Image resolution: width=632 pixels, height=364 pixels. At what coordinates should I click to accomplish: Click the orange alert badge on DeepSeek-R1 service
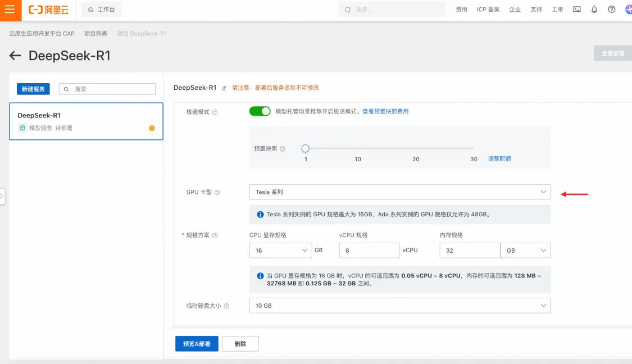[x=151, y=128]
